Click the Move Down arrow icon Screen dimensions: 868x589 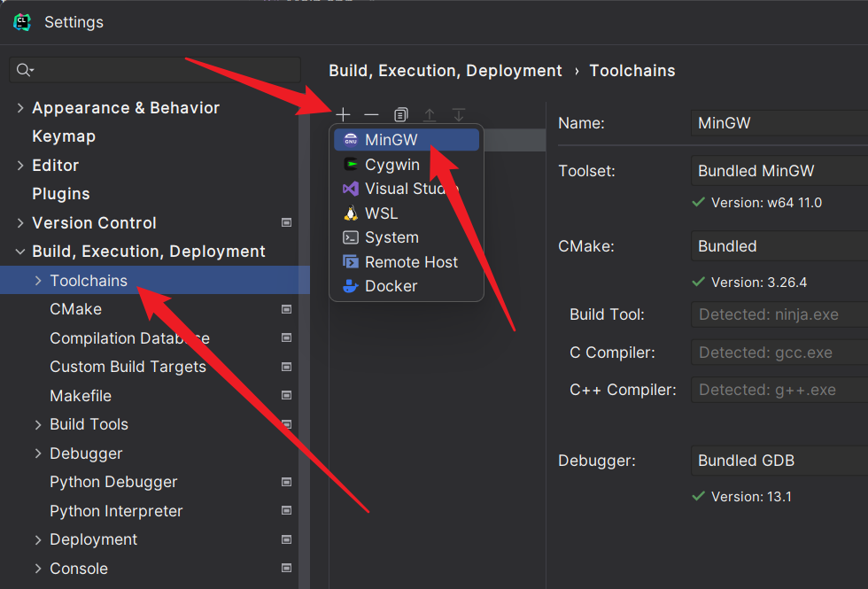click(459, 115)
